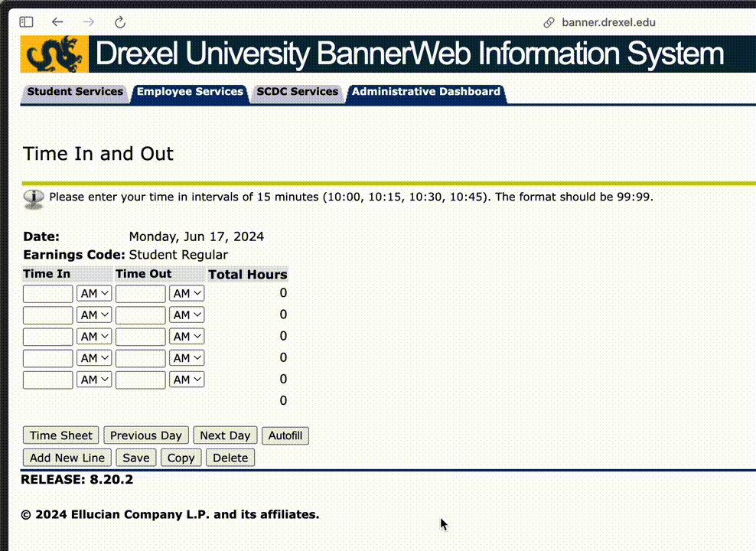Click the "Total Hours" column header
Screen dimensions: 756x551
pos(248,274)
